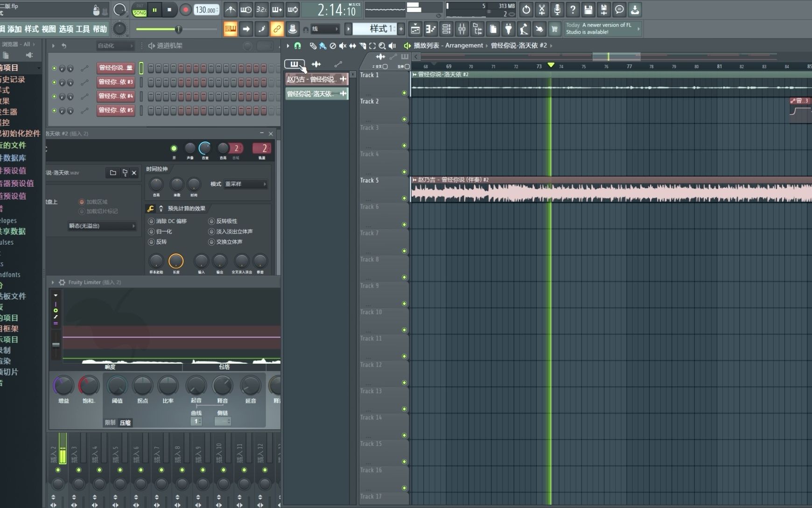Open the audio editor scissors icon

(542, 9)
